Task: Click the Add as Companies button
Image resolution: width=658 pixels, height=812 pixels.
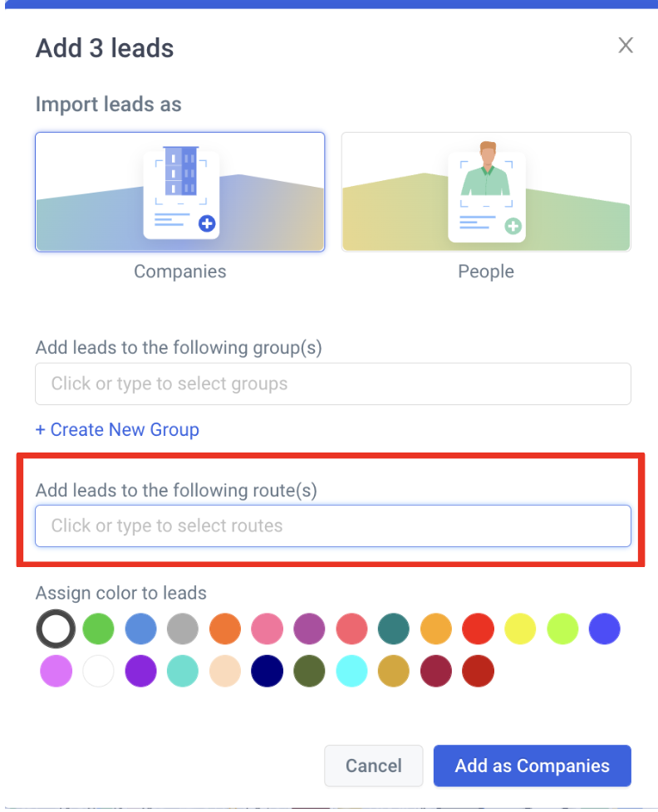Action: pos(532,766)
